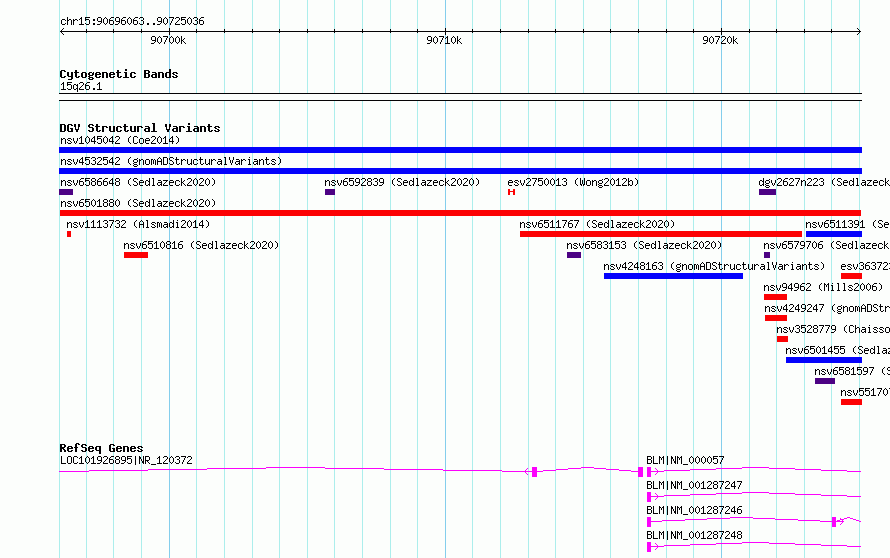Select the nsv6583153 purple variant marker
The image size is (890, 558).
click(574, 255)
